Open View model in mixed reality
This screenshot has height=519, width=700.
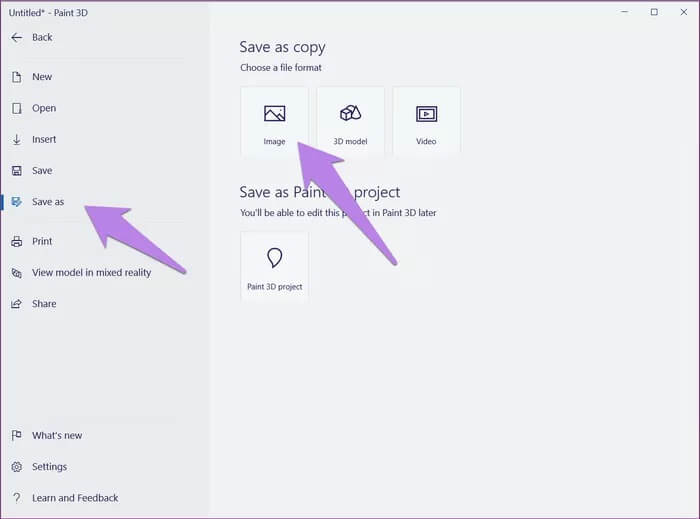coord(92,273)
